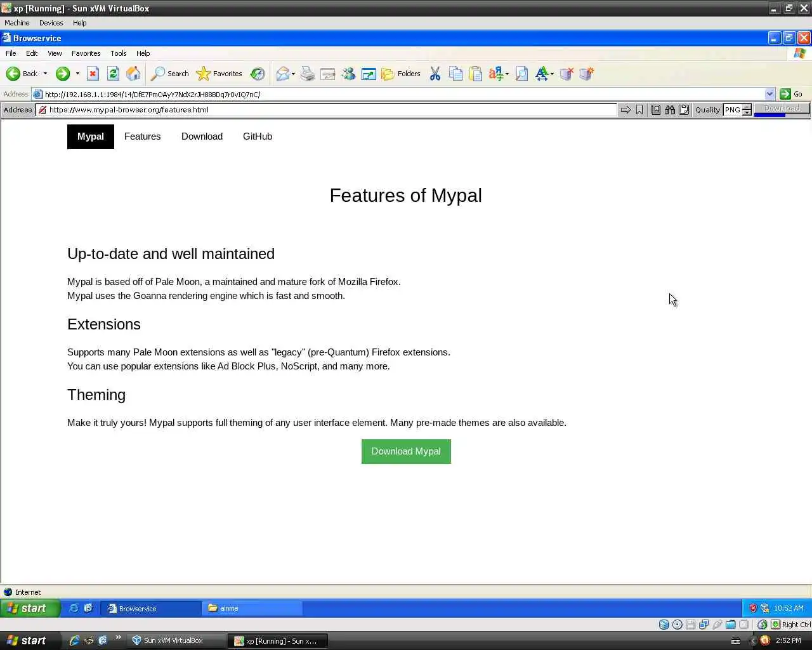Image resolution: width=812 pixels, height=650 pixels.
Task: Click the Full screen window icon
Action: coord(369,74)
